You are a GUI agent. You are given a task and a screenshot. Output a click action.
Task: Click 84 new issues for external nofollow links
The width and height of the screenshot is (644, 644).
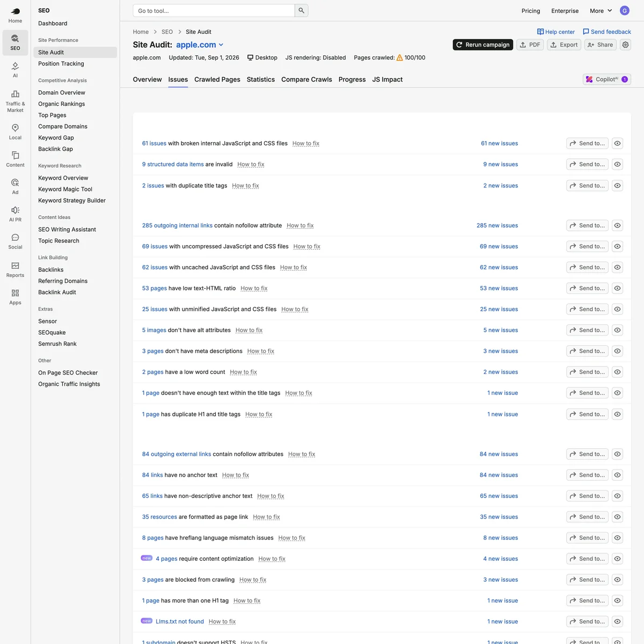click(x=499, y=454)
